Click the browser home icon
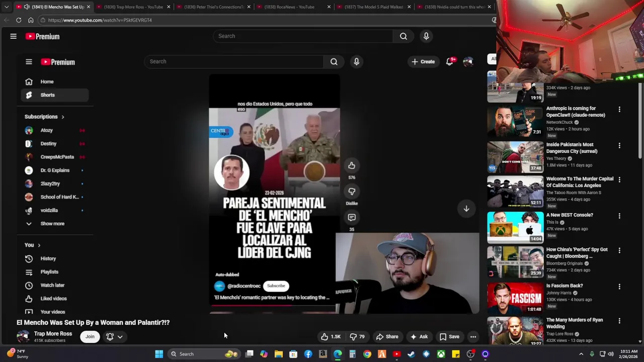The height and width of the screenshot is (362, 644). coord(31,20)
